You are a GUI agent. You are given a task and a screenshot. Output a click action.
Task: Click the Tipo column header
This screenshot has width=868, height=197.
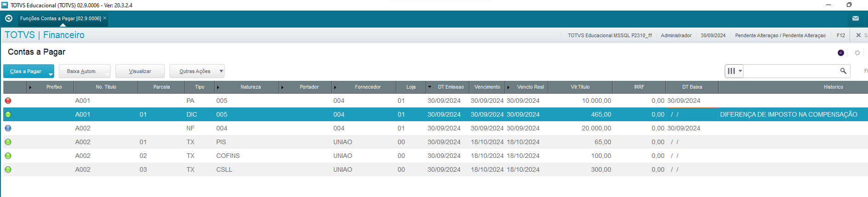click(x=200, y=87)
